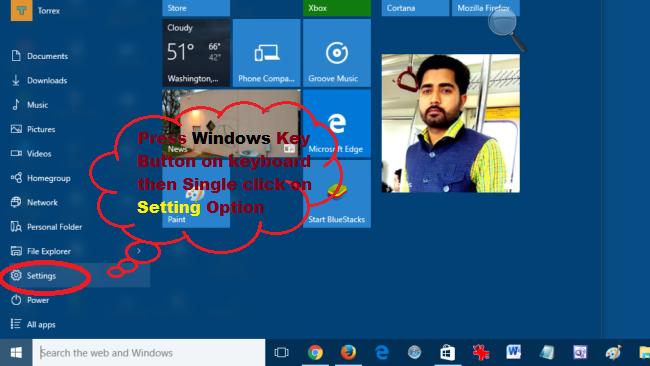Screen dimensions: 650x366
Task: Open globe app icon in taskbar
Action: click(414, 353)
